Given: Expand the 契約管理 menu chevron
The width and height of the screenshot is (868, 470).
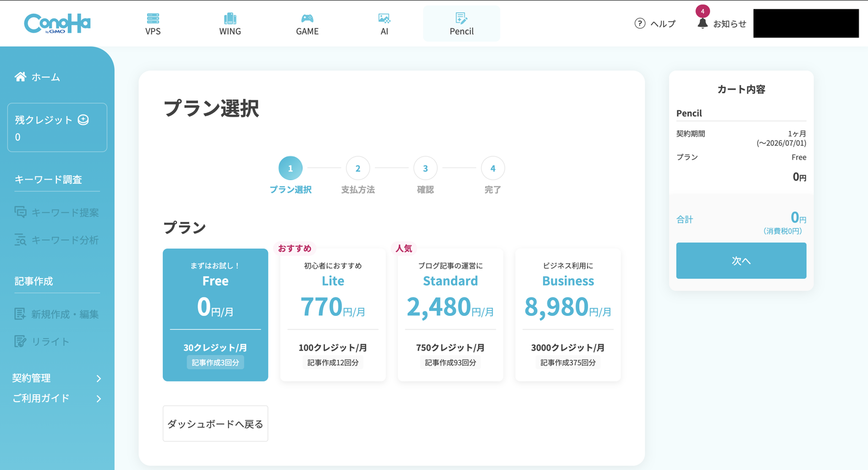Looking at the screenshot, I should 99,378.
